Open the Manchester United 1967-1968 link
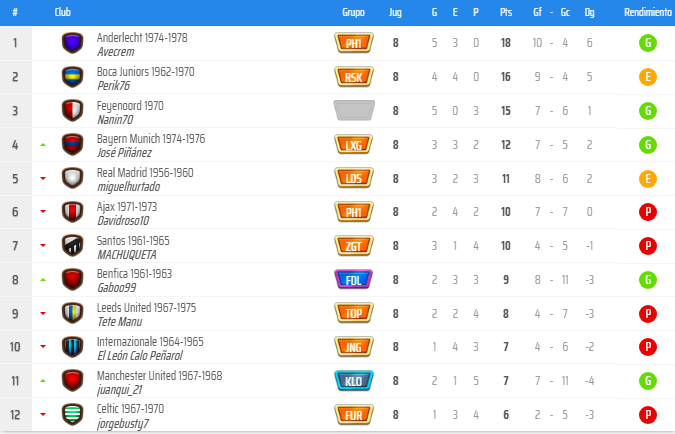 click(x=159, y=375)
